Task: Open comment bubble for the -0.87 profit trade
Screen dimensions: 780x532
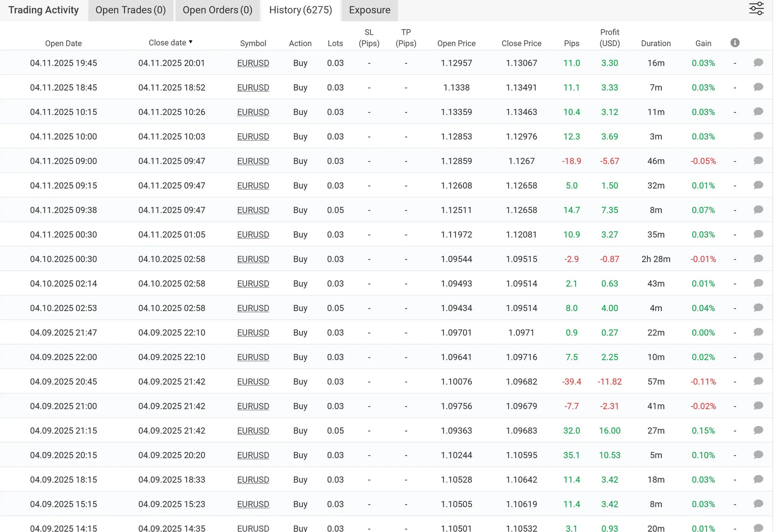Action: coord(758,259)
